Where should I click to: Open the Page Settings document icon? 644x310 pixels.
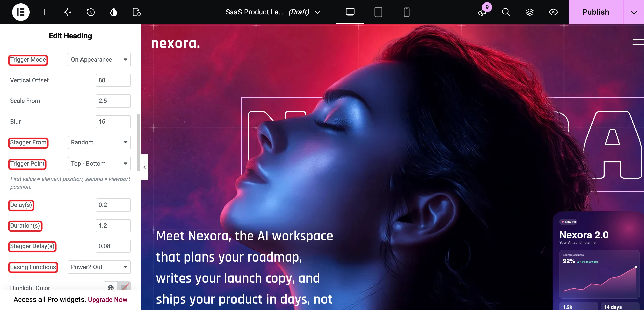click(x=137, y=12)
